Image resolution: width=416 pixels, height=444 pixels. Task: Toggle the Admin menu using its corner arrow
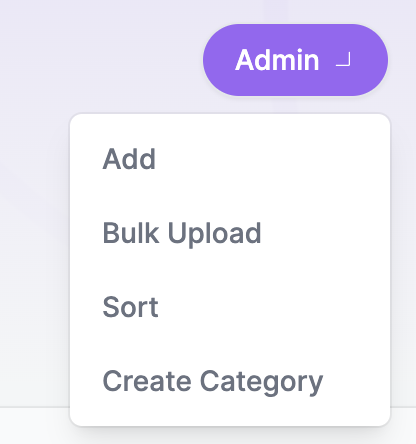click(343, 60)
